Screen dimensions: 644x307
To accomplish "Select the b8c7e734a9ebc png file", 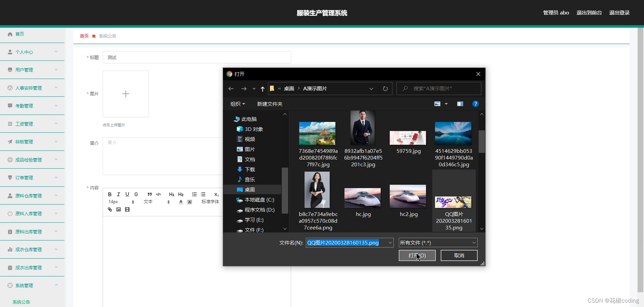I will (x=318, y=201).
